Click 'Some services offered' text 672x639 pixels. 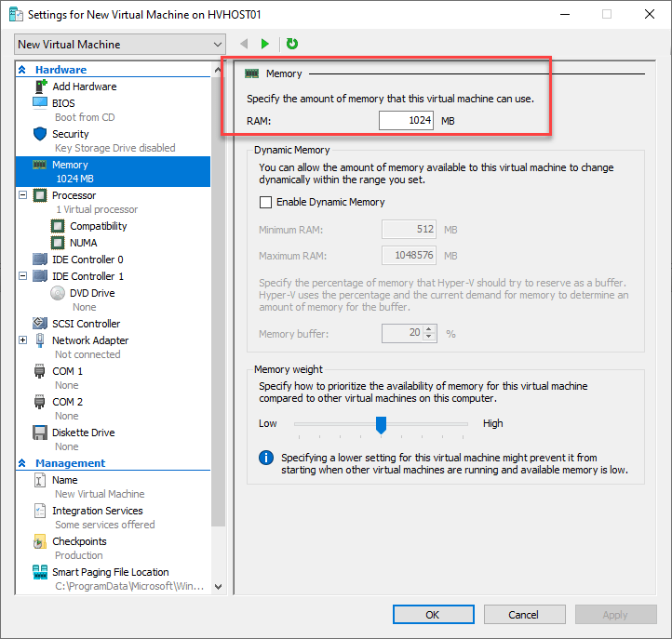coord(105,525)
